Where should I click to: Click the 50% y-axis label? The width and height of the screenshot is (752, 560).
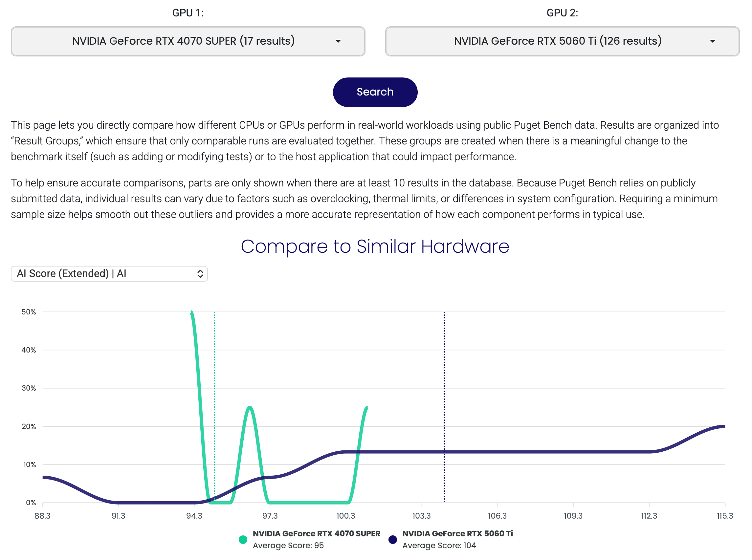(29, 312)
